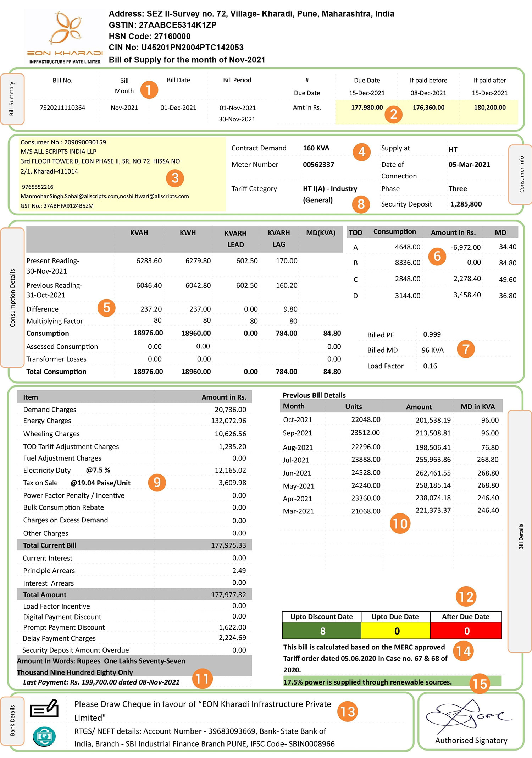Click the 17.5% renewable sources note

pos(368,682)
